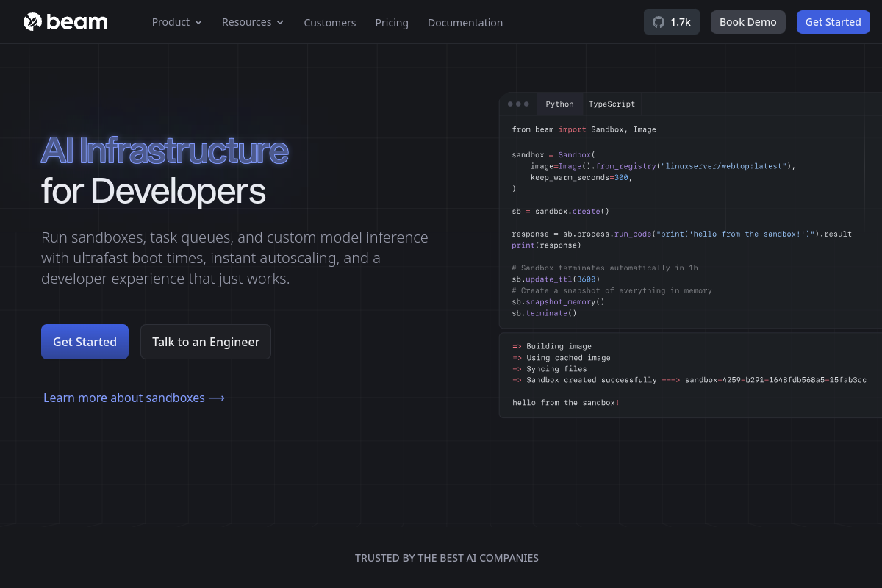Click the Book Demo button
Screen dimensions: 882x588
(748, 22)
